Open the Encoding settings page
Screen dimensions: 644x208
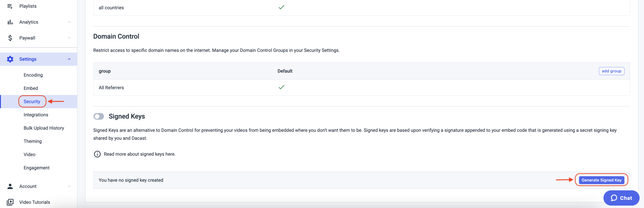click(x=33, y=75)
